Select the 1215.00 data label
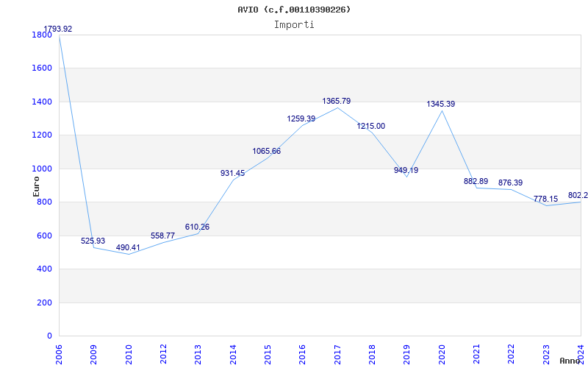 coord(371,126)
